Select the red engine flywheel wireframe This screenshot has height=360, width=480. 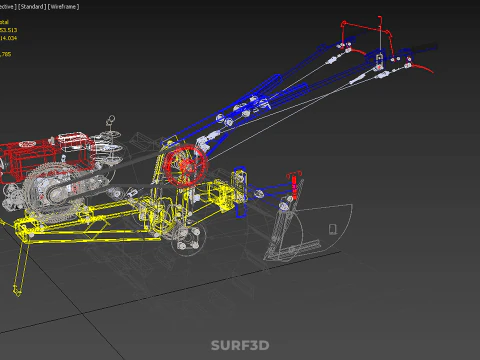185,166
